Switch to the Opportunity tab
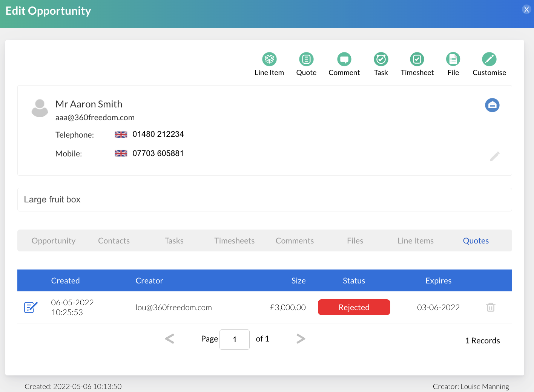Viewport: 534px width, 392px height. coord(54,241)
